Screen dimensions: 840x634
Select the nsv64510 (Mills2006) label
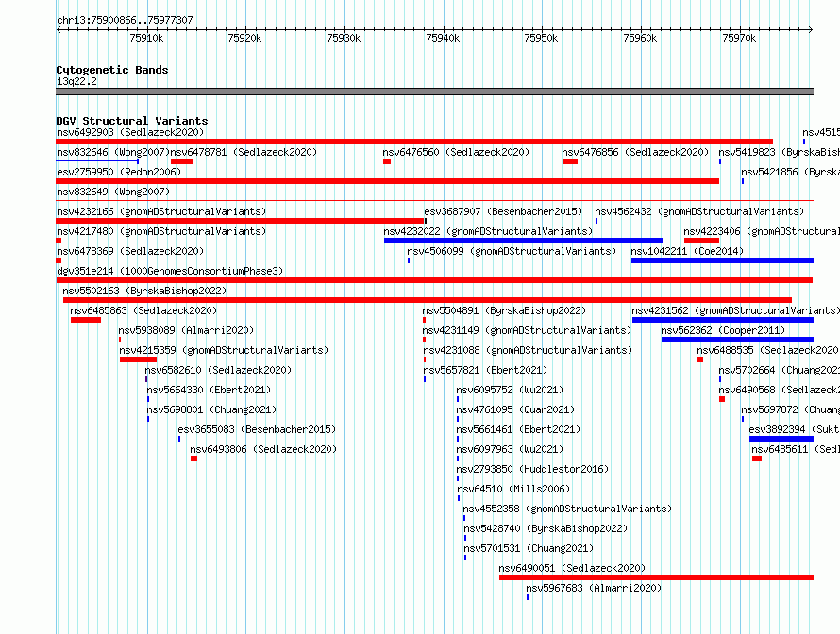pos(513,489)
